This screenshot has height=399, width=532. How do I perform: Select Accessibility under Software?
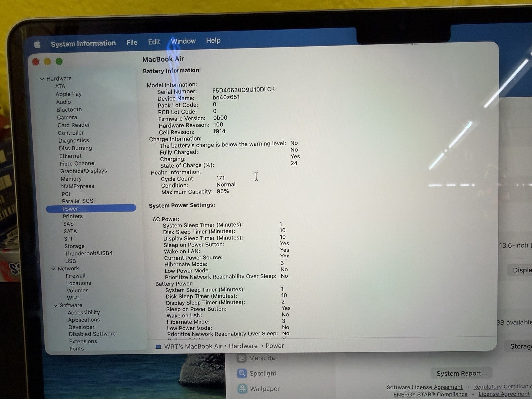[x=84, y=313]
